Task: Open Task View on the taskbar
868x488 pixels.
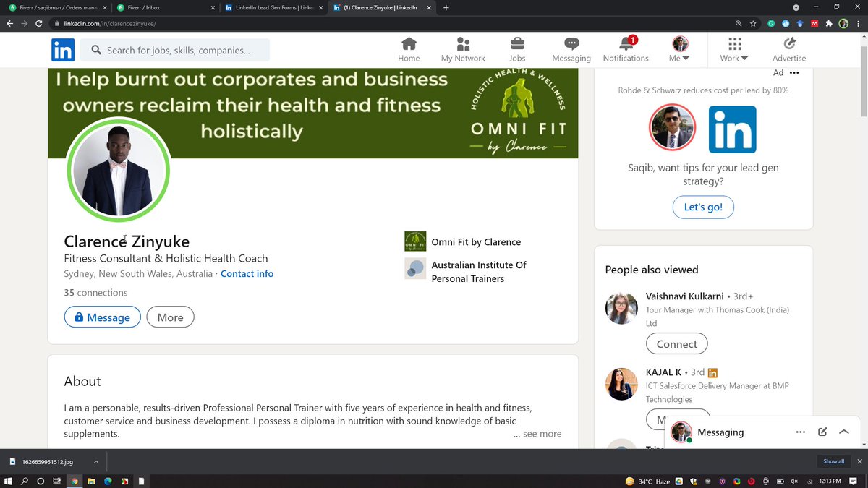Action: 56,481
